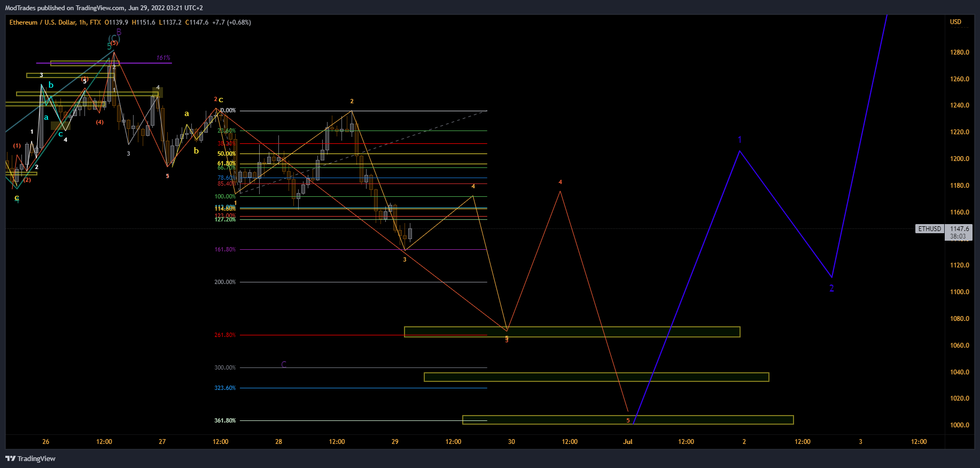Click the O1139.9 open price value
980x468 pixels.
pos(116,22)
